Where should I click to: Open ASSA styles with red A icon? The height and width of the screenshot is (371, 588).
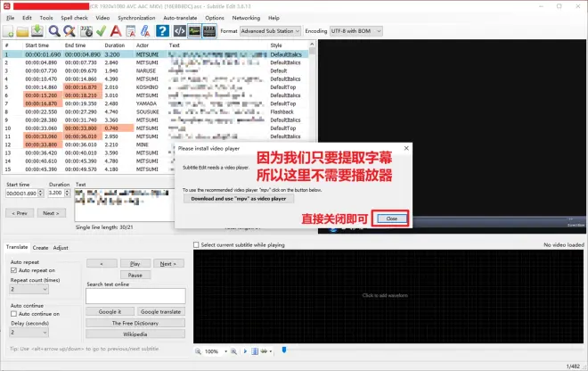coord(116,31)
